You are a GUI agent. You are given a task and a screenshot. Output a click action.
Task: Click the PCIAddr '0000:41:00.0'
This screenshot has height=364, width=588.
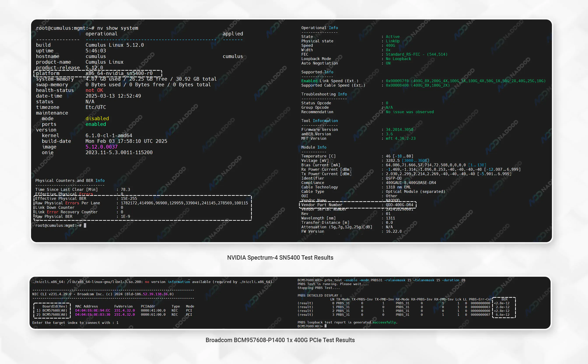coord(153,311)
